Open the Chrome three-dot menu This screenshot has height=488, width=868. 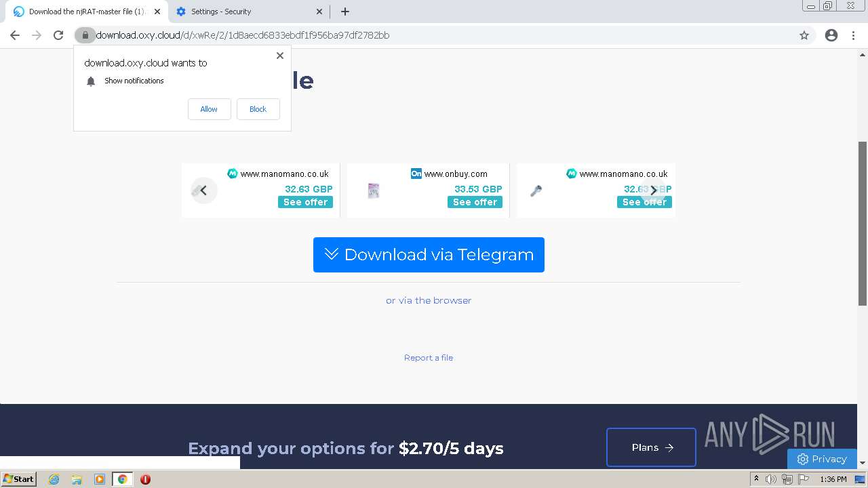coord(854,35)
